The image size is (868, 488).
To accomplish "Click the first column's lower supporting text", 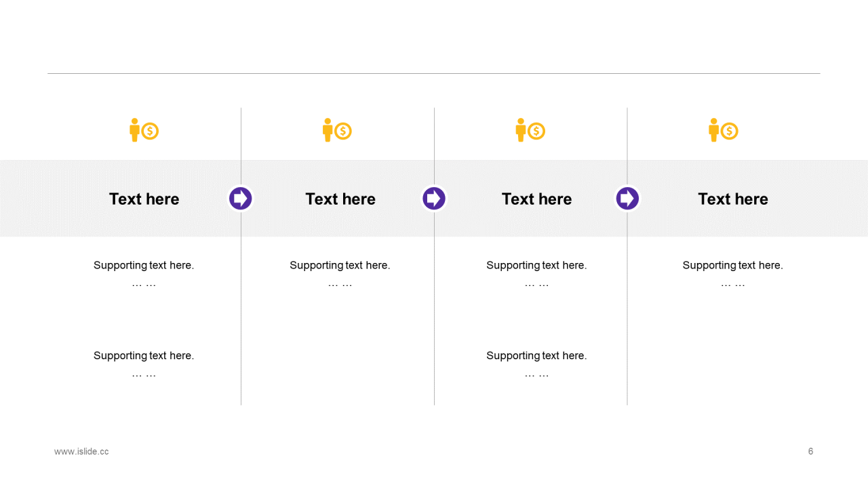I will tap(144, 356).
